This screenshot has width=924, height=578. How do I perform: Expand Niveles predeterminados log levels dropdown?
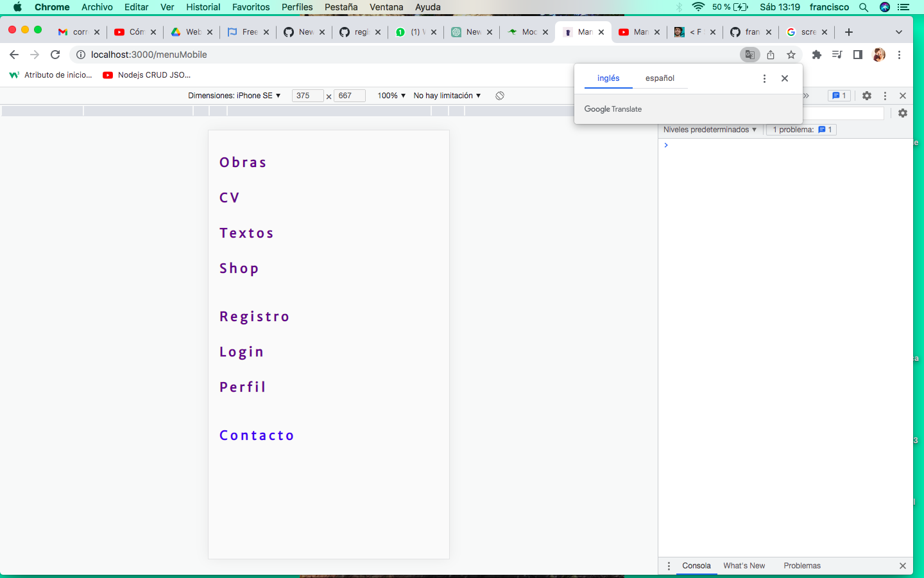tap(710, 130)
